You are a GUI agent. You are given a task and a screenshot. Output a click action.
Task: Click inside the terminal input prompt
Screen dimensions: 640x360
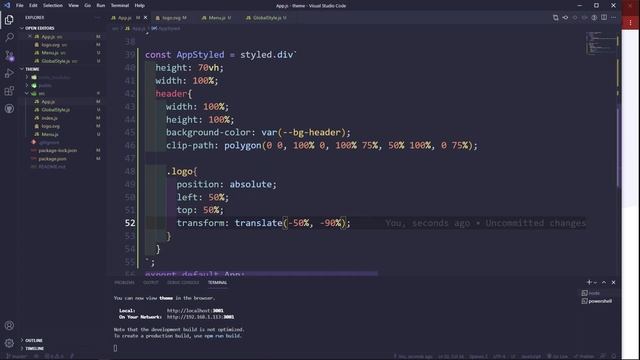[116, 348]
